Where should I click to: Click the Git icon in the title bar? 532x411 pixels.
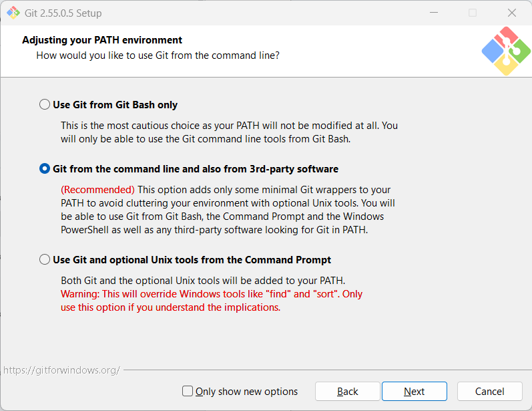pyautogui.click(x=13, y=13)
